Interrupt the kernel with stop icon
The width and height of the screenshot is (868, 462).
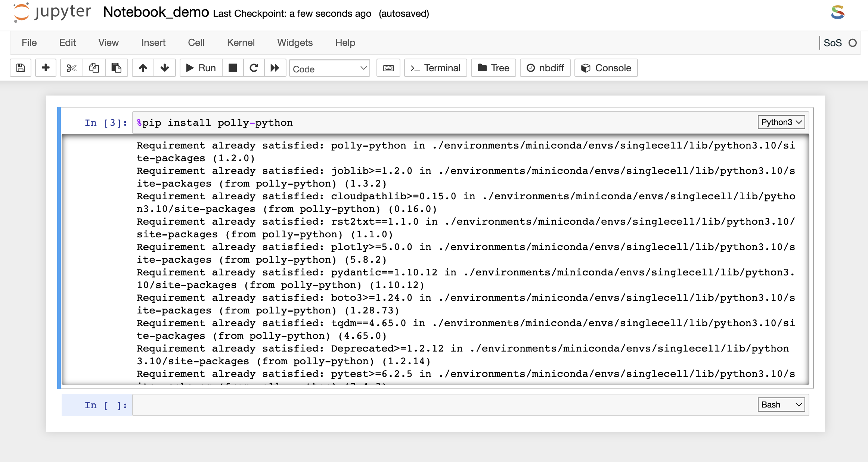pos(233,68)
